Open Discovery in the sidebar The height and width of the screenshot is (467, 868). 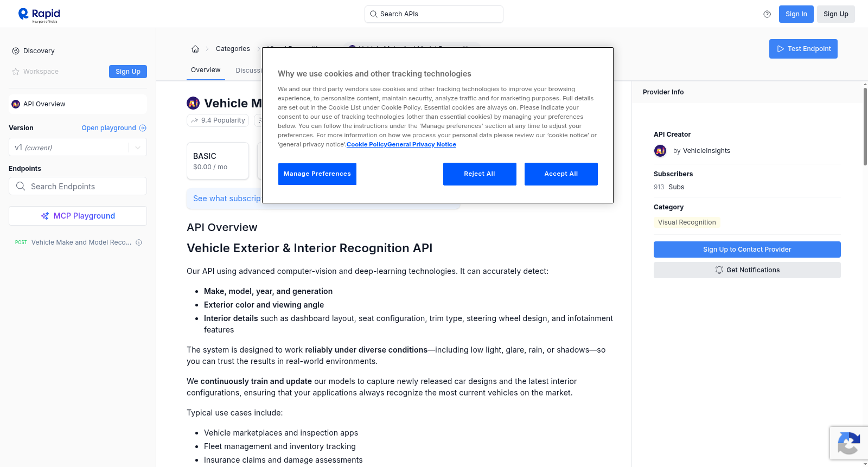point(39,51)
